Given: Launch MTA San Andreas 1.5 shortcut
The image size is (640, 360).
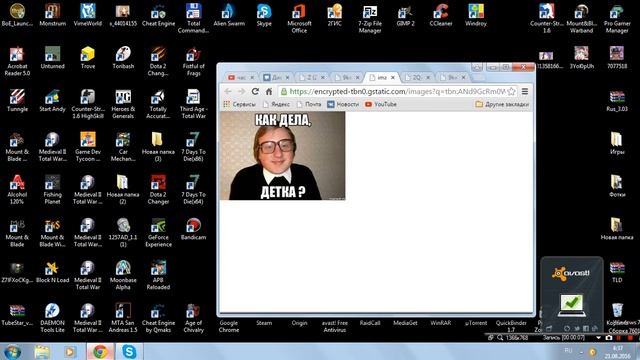Looking at the screenshot, I should pos(123,318).
